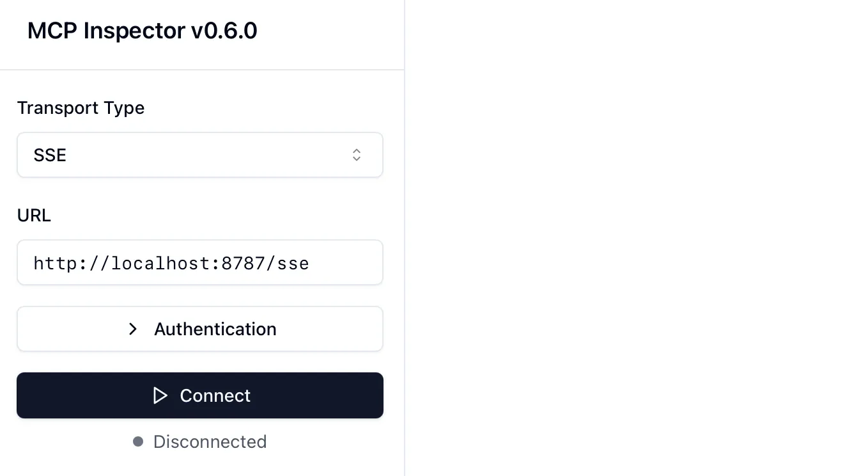Click the MCP Inspector v0.6.0 title

(x=142, y=31)
